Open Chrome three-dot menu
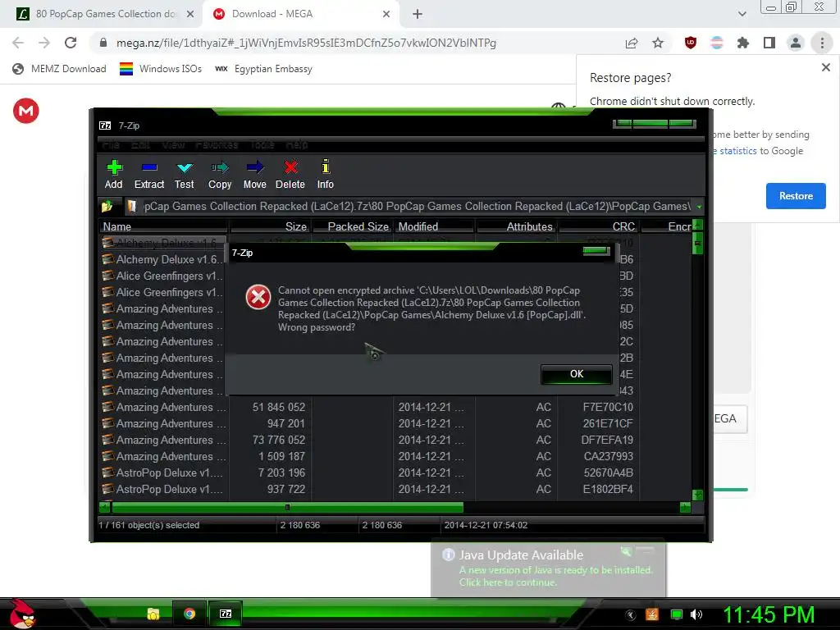The height and width of the screenshot is (630, 840). pos(822,43)
